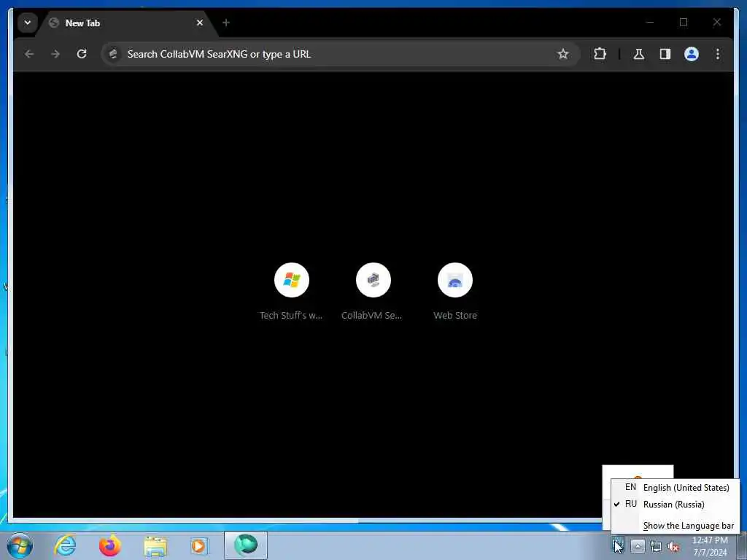Open the profile avatar menu
The width and height of the screenshot is (747, 560).
coord(692,54)
